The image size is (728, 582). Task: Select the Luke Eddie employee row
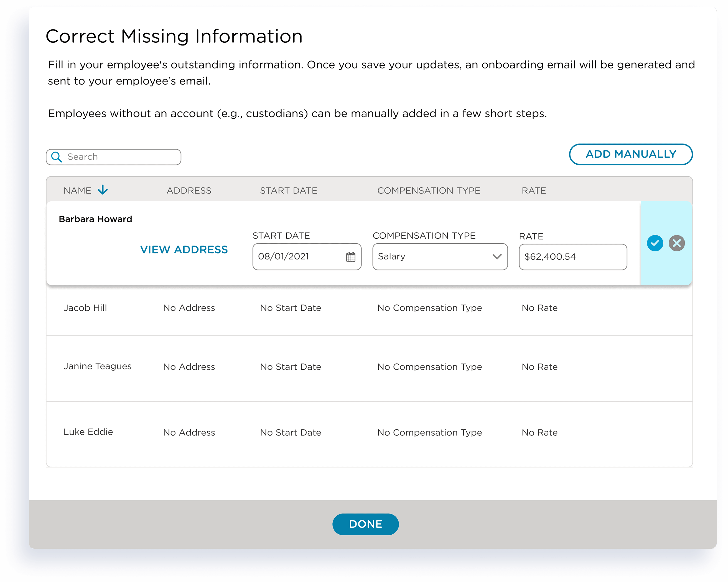[x=88, y=432]
